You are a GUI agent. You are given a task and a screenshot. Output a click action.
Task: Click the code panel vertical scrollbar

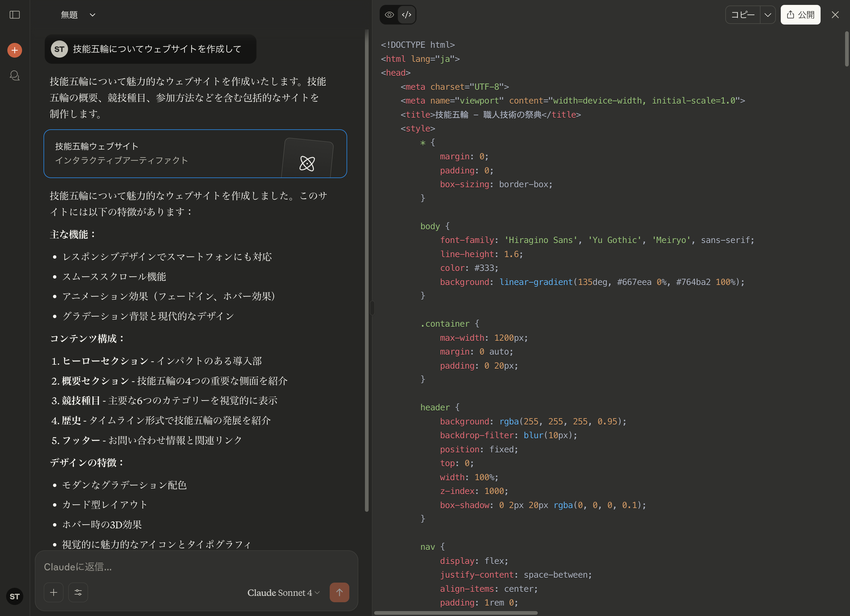pyautogui.click(x=847, y=49)
